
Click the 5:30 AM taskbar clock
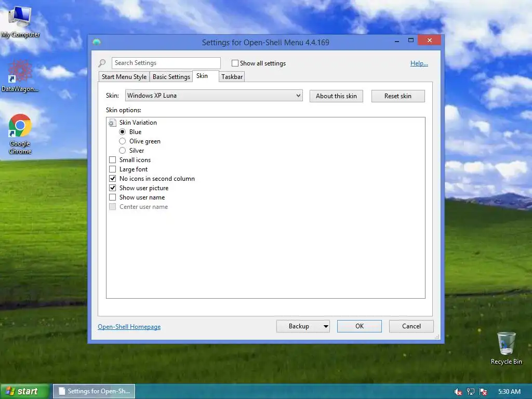click(509, 392)
